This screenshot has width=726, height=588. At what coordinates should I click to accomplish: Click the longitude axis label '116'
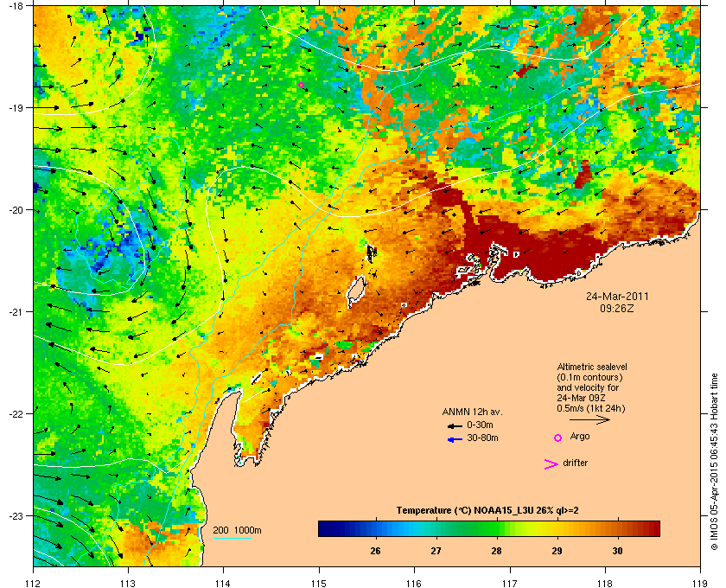coord(414,583)
